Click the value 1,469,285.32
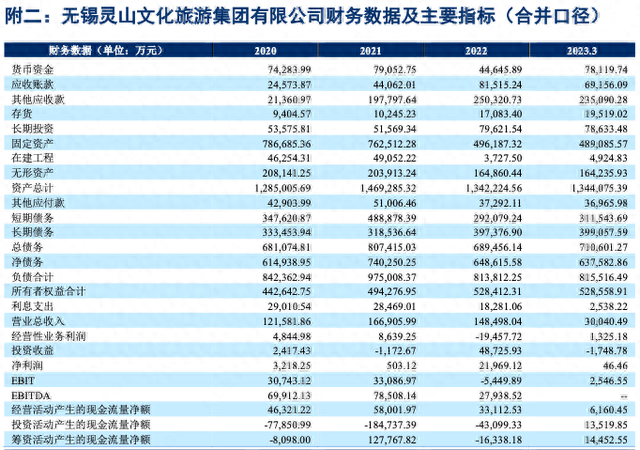 [x=388, y=188]
